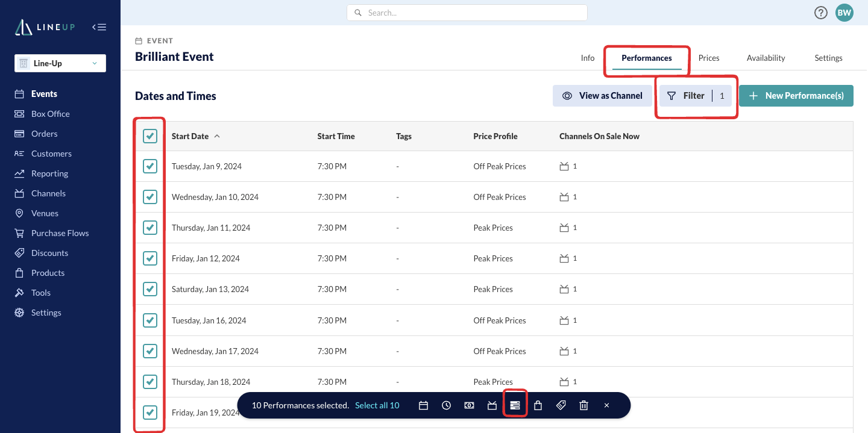Click the TV channel icon in the bulk action bar

coord(492,405)
